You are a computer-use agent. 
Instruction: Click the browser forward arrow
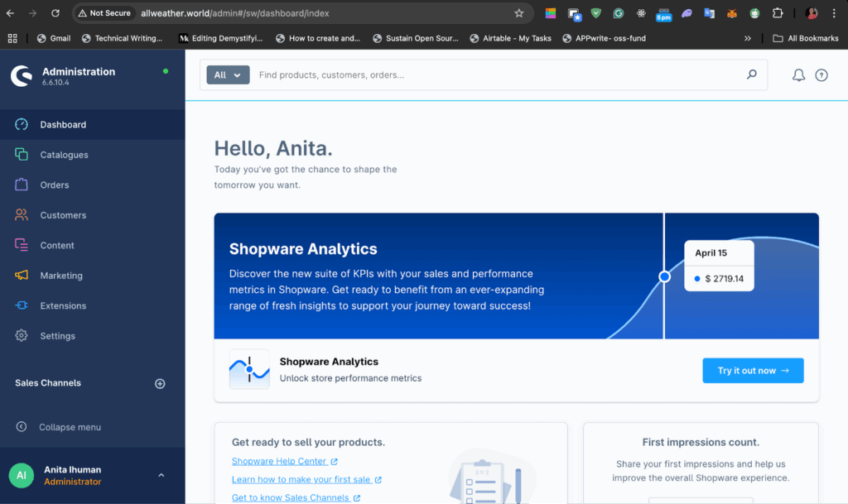click(32, 13)
